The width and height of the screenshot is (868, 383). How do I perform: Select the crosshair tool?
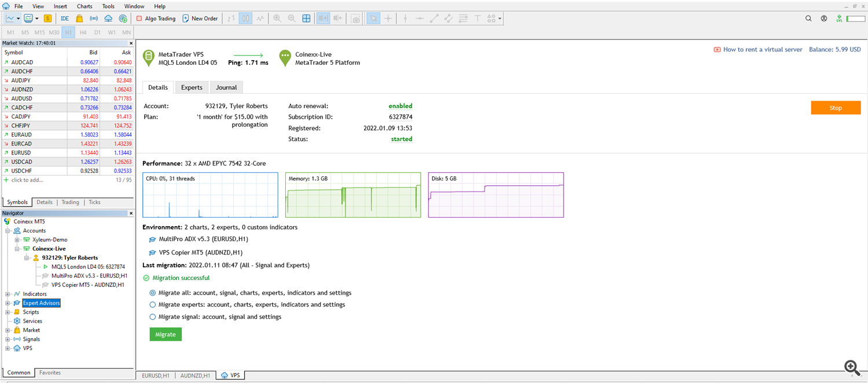point(388,19)
